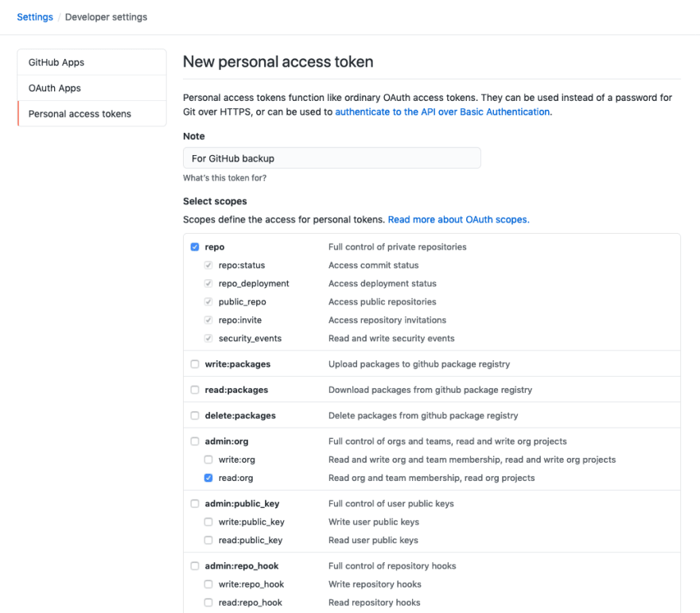The image size is (700, 613).
Task: Tick the read:repo_hook checkbox
Action: (208, 603)
